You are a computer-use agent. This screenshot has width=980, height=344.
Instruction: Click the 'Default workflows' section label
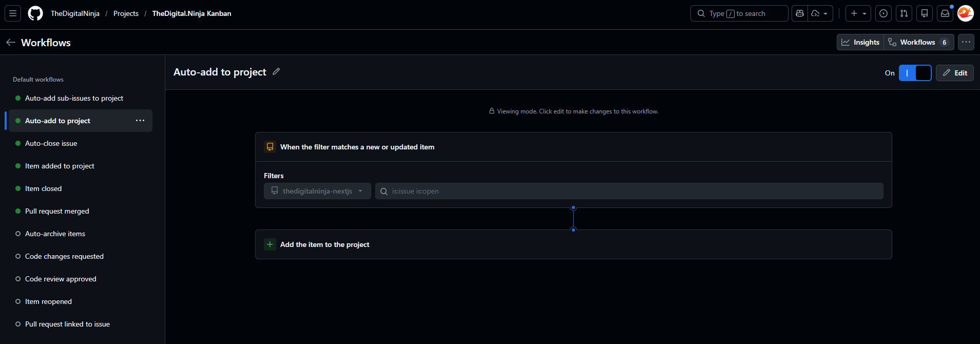coord(38,80)
